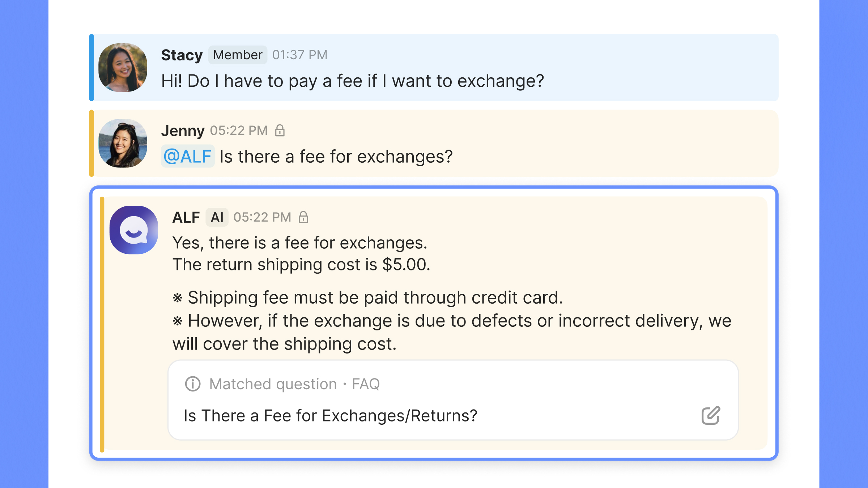Click the edit icon on matched FAQ
Image resolution: width=868 pixels, height=488 pixels.
click(x=711, y=415)
